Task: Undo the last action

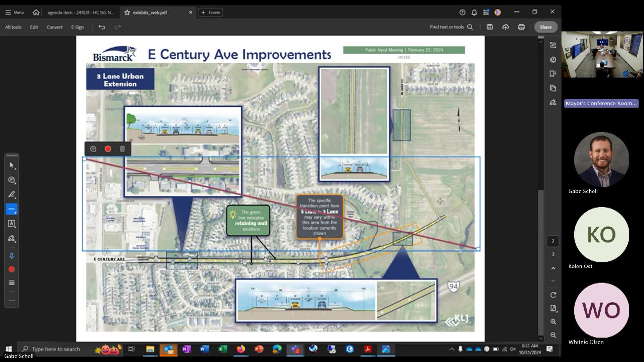Action: click(x=102, y=27)
